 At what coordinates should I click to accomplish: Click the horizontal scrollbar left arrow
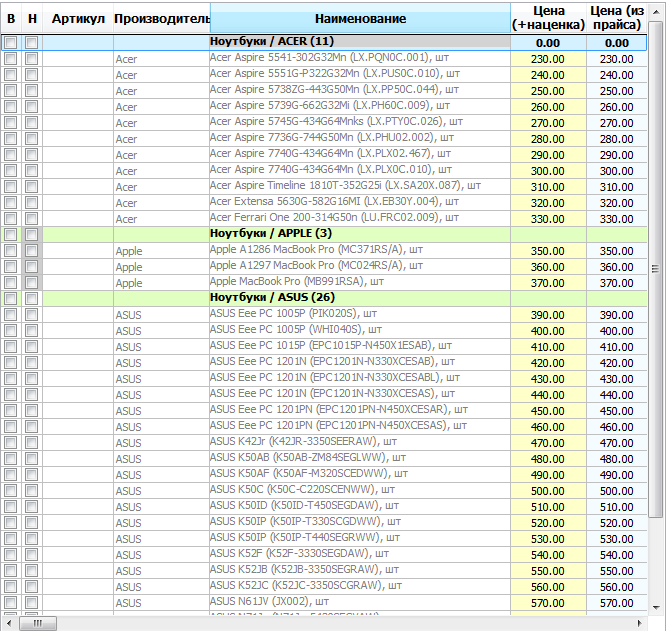tap(9, 623)
